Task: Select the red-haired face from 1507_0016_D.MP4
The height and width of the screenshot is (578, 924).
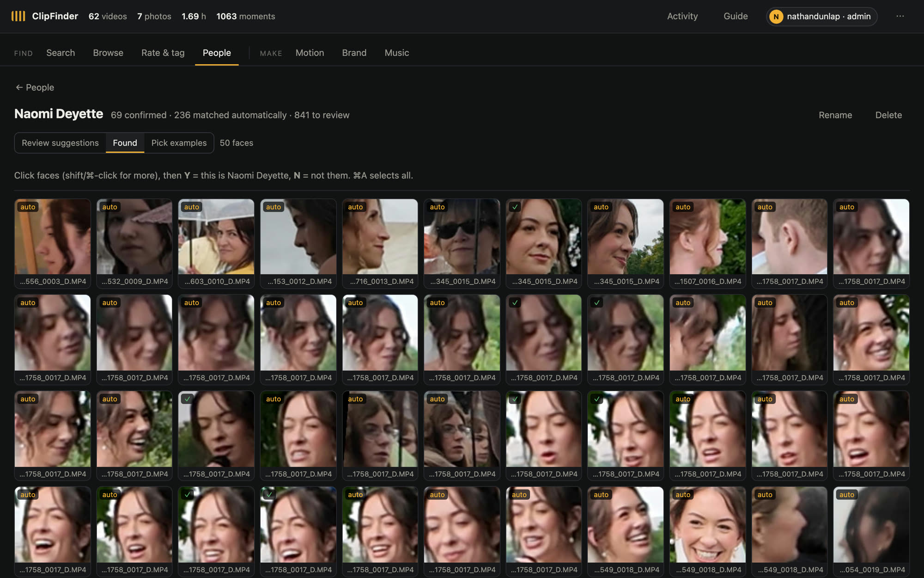Action: [x=708, y=237]
